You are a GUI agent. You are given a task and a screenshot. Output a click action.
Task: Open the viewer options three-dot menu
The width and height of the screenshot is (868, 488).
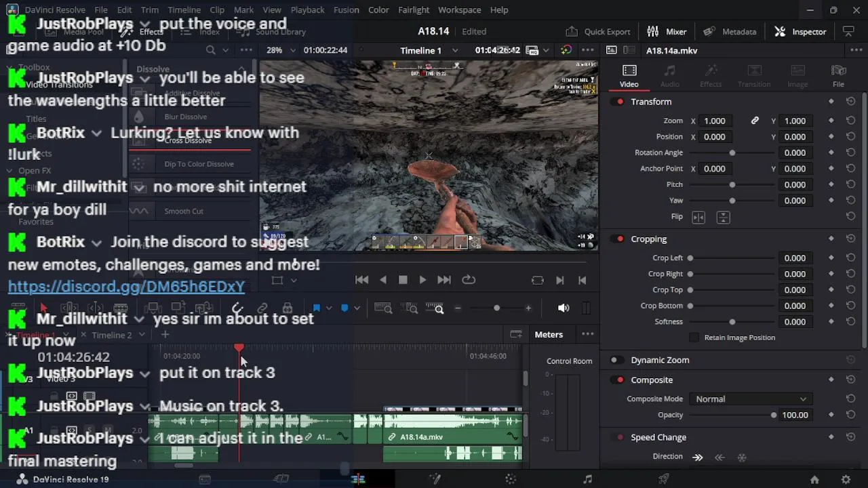point(588,50)
